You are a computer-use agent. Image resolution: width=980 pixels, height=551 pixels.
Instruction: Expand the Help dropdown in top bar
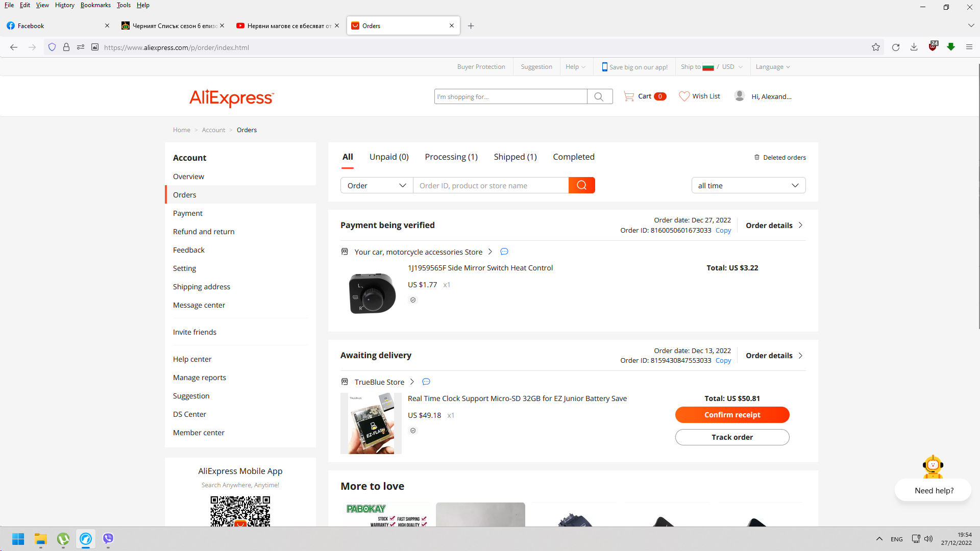click(x=575, y=67)
